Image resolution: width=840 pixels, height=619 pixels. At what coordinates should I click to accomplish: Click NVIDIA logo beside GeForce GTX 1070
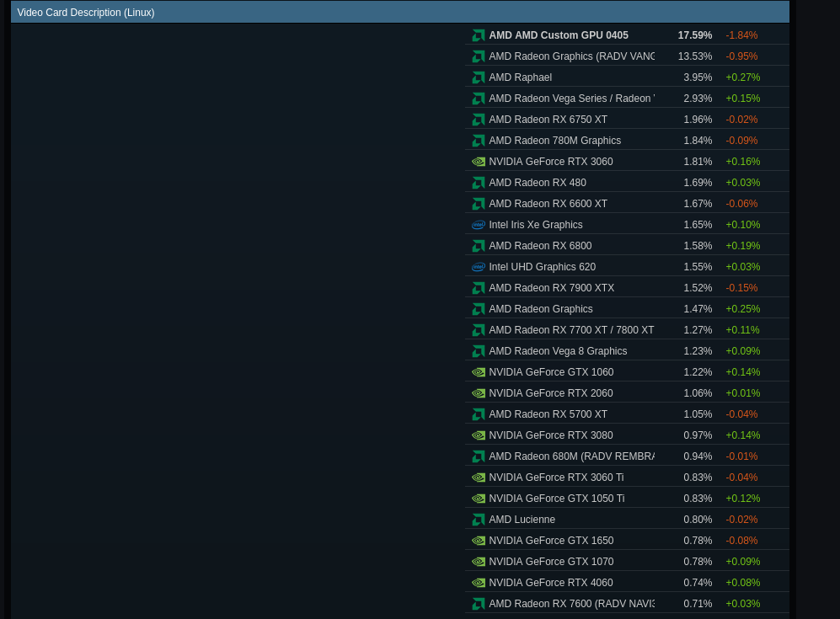point(479,562)
